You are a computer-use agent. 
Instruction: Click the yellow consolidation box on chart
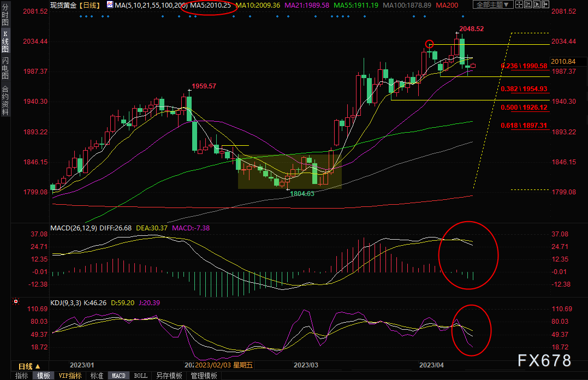pos(289,171)
